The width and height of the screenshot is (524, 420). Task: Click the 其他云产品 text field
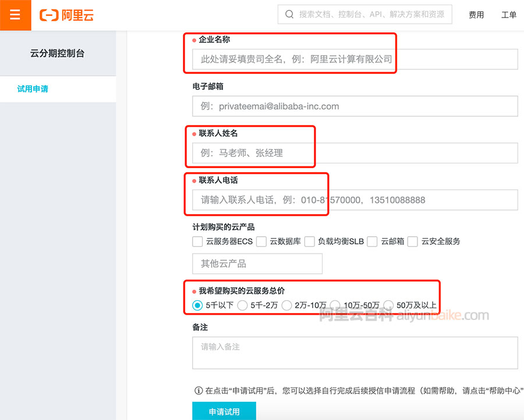(257, 264)
